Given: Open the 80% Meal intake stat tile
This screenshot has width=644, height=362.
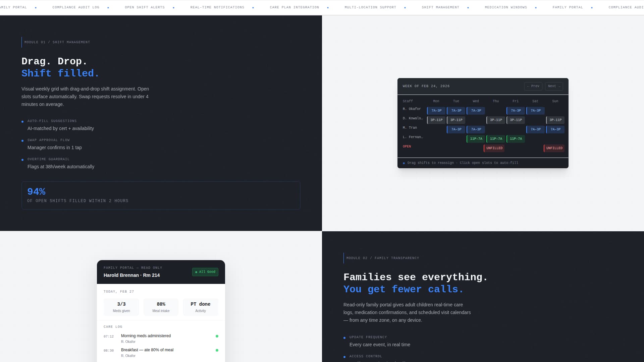Looking at the screenshot, I should pyautogui.click(x=161, y=307).
